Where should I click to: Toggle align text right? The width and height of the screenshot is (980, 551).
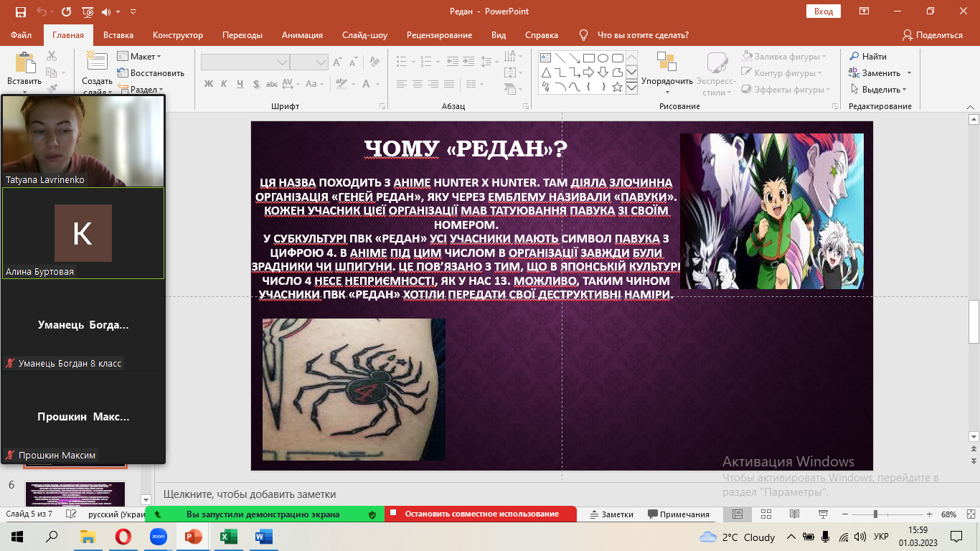tap(433, 84)
